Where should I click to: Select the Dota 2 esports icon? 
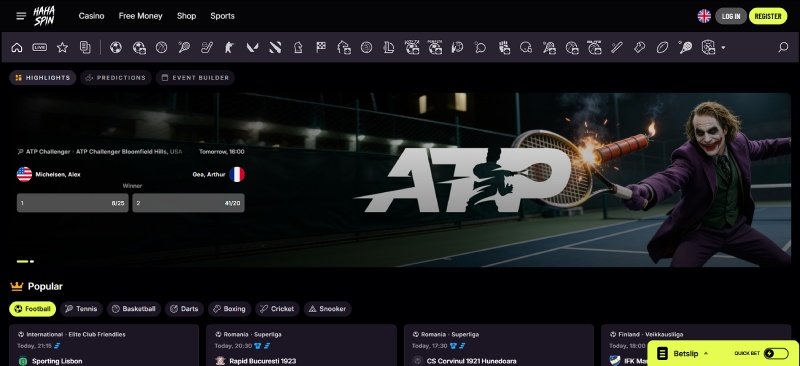pyautogui.click(x=275, y=47)
